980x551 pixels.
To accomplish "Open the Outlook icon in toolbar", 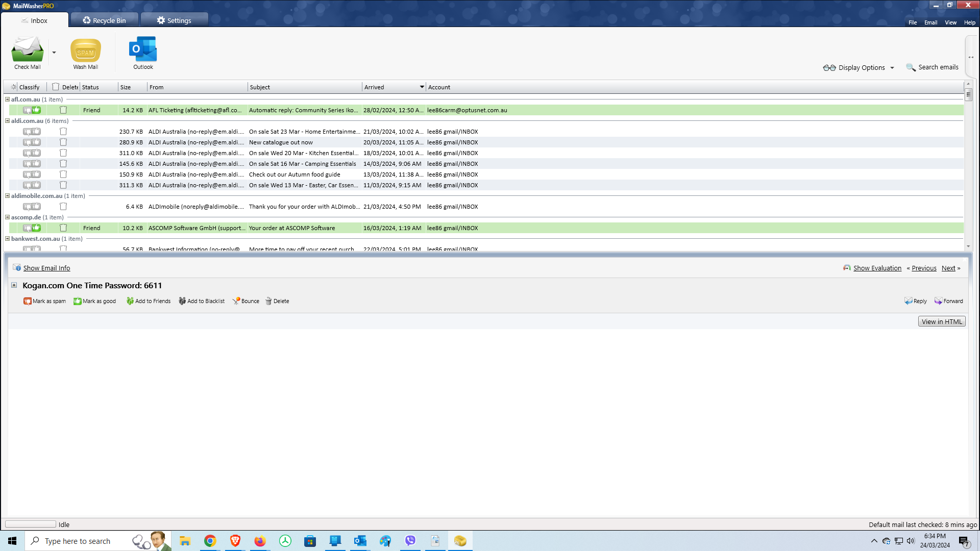I will click(143, 49).
